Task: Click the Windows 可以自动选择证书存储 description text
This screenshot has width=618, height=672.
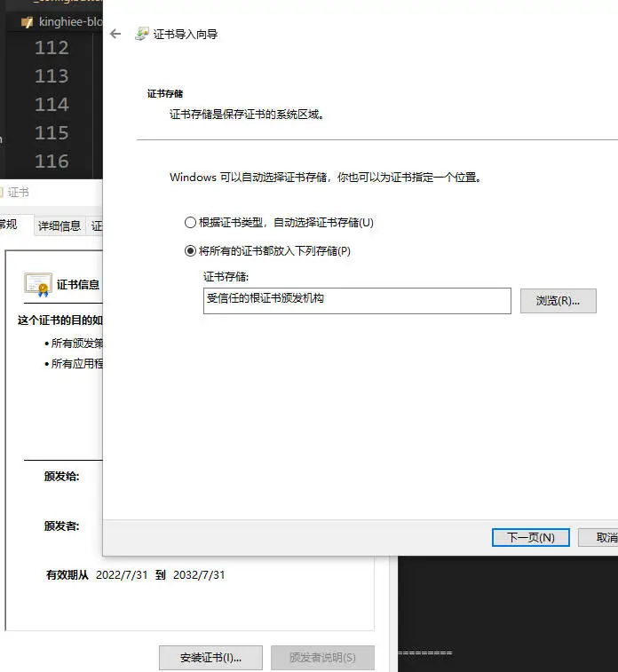Action: [326, 178]
